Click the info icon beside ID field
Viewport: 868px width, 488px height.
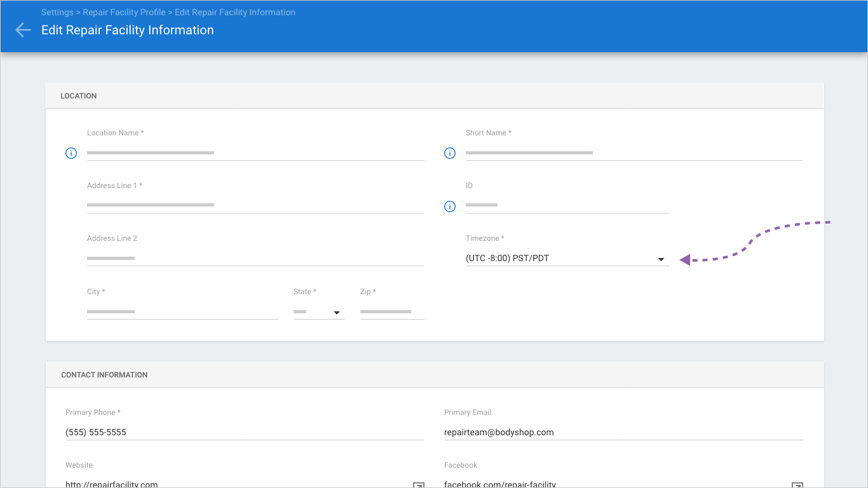450,207
